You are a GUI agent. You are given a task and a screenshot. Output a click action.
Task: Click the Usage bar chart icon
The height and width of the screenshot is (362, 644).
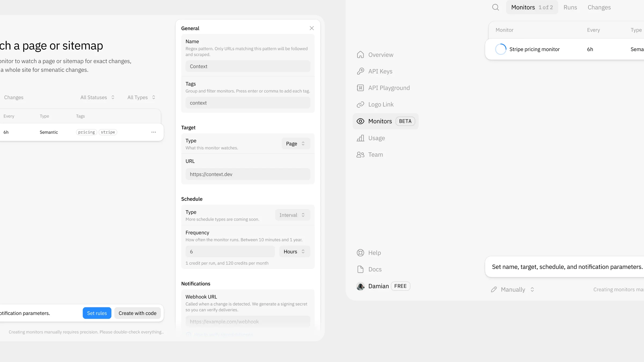click(360, 138)
